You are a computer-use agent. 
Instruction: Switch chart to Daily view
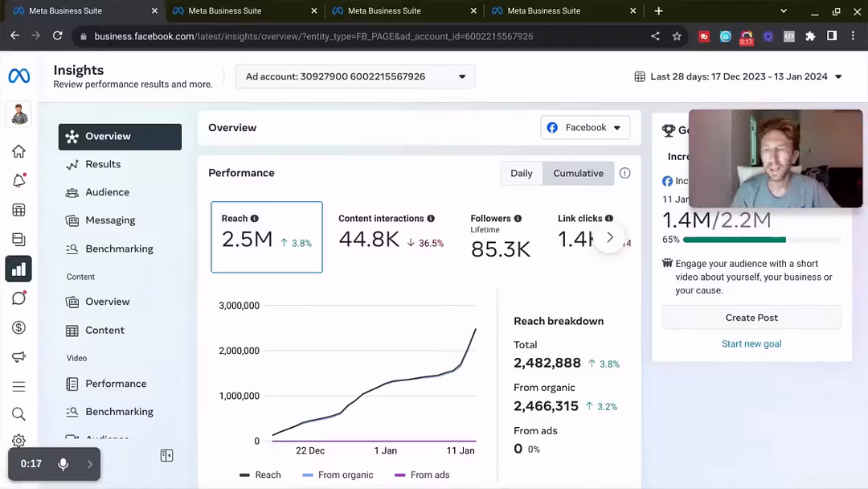click(521, 173)
